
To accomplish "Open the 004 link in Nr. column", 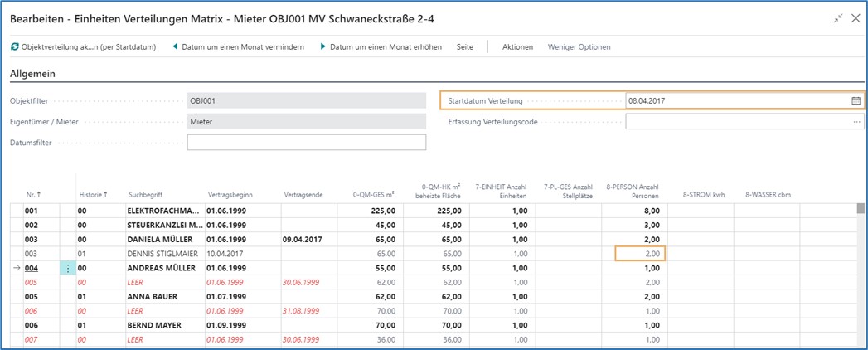I will [x=31, y=269].
